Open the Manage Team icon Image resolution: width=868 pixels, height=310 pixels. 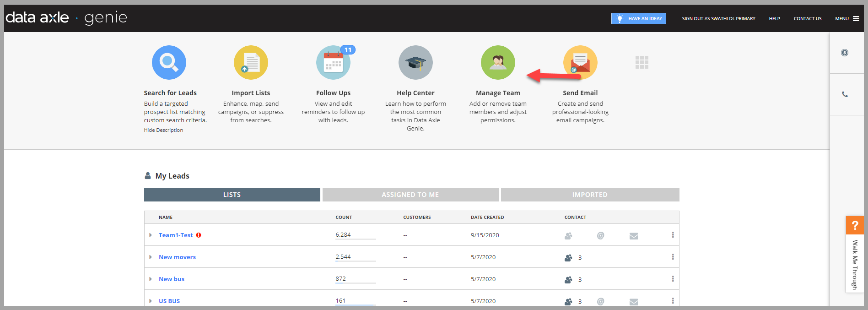point(498,63)
